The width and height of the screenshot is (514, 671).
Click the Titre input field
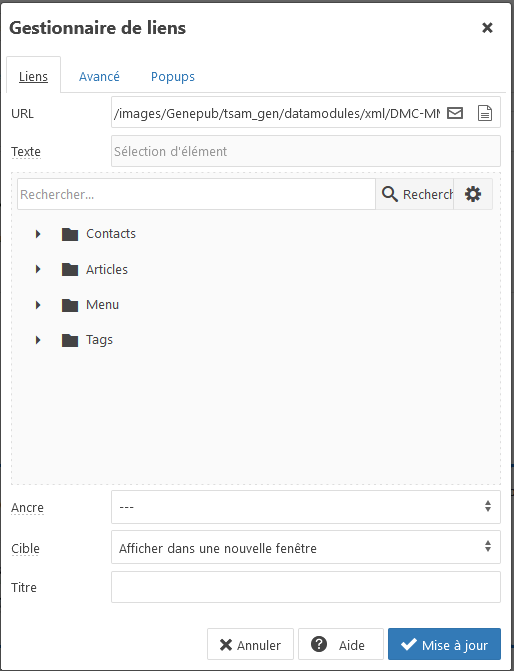pos(306,587)
